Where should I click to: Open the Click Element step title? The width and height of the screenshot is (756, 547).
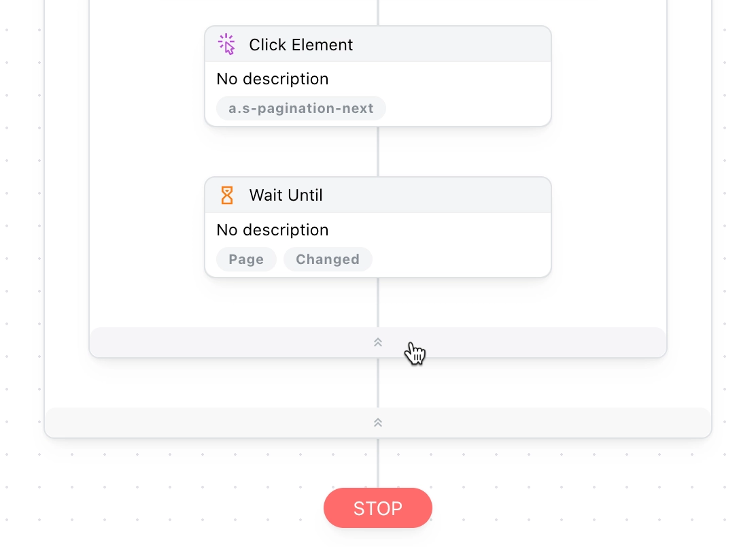[301, 45]
